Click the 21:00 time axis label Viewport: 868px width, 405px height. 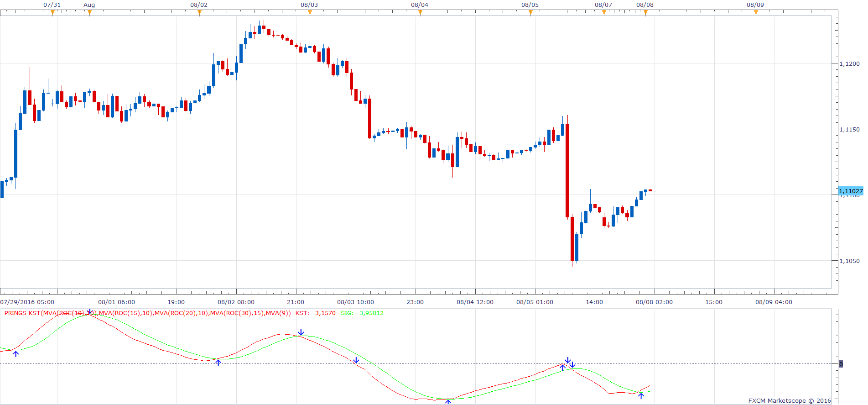pos(296,302)
